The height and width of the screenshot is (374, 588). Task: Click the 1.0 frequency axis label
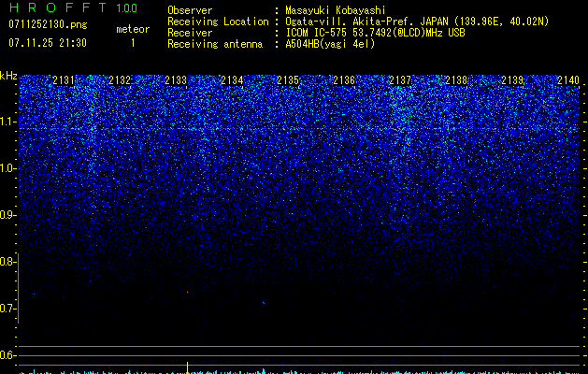tap(7, 168)
